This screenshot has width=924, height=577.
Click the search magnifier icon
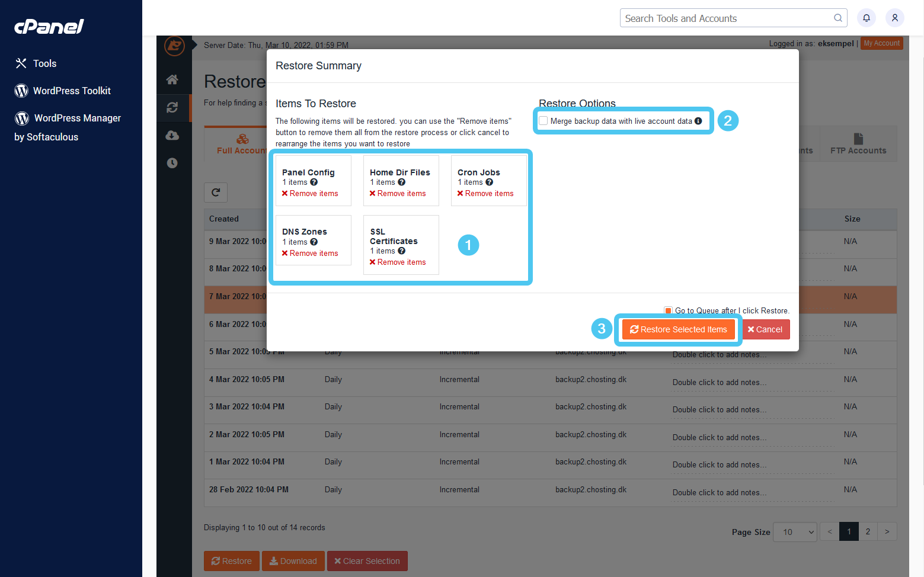(x=837, y=18)
